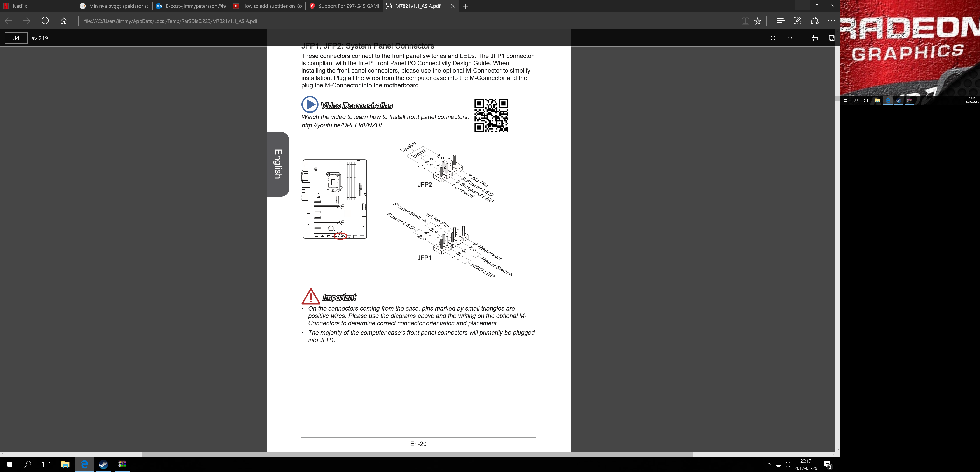The height and width of the screenshot is (472, 980).
Task: Open the volume control tray icon
Action: tap(787, 464)
